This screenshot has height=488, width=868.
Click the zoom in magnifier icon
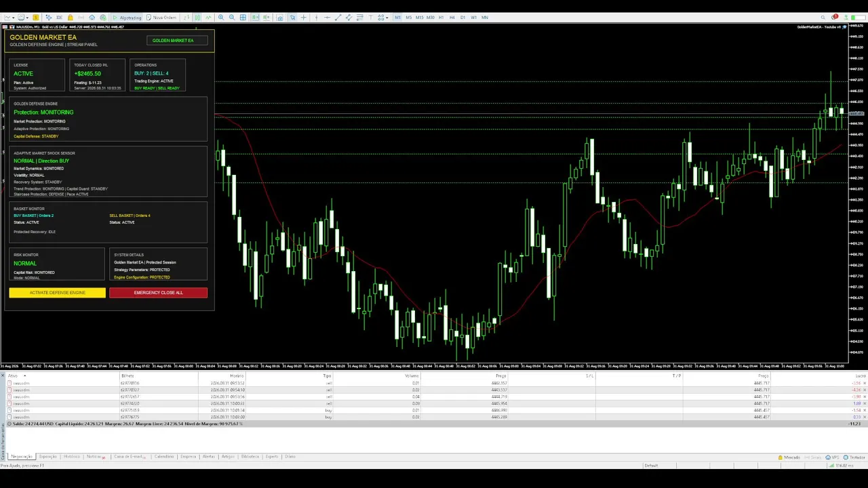221,18
